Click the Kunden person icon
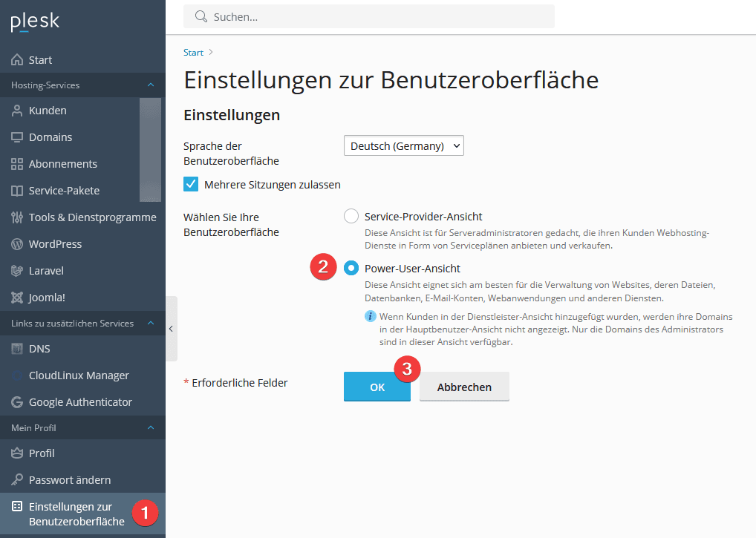The width and height of the screenshot is (756, 538). pos(17,111)
